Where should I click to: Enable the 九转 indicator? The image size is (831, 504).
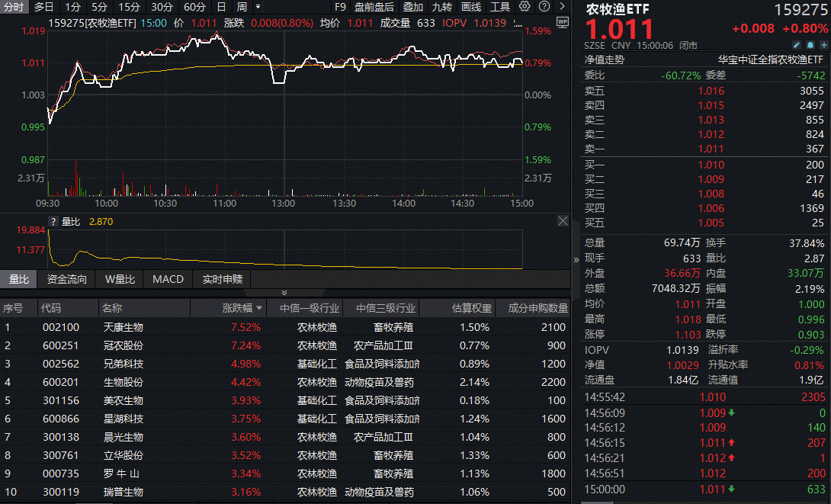[441, 7]
